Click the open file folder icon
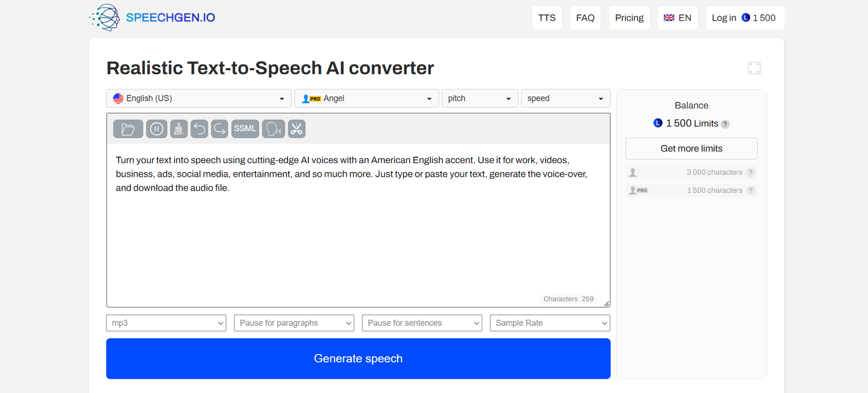Screen dimensions: 868x393 tap(128, 129)
